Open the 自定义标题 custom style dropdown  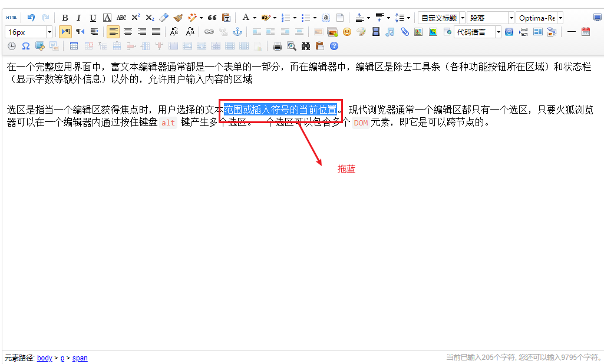tap(442, 18)
